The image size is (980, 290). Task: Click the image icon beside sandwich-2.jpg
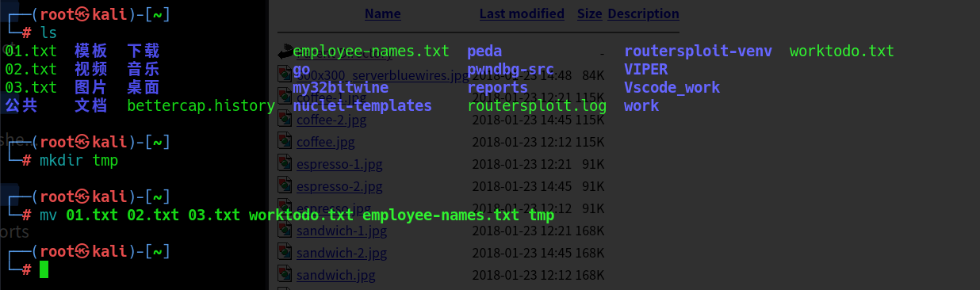pos(285,252)
